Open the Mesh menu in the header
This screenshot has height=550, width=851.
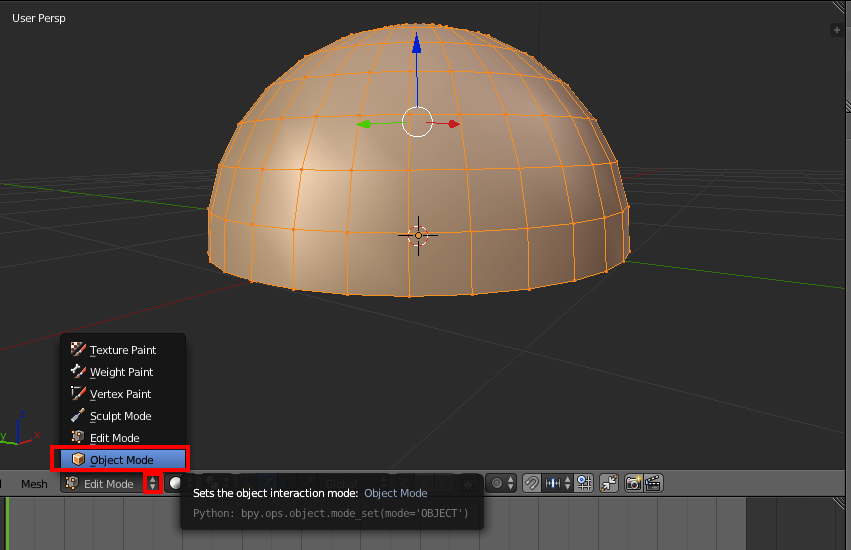pyautogui.click(x=34, y=484)
